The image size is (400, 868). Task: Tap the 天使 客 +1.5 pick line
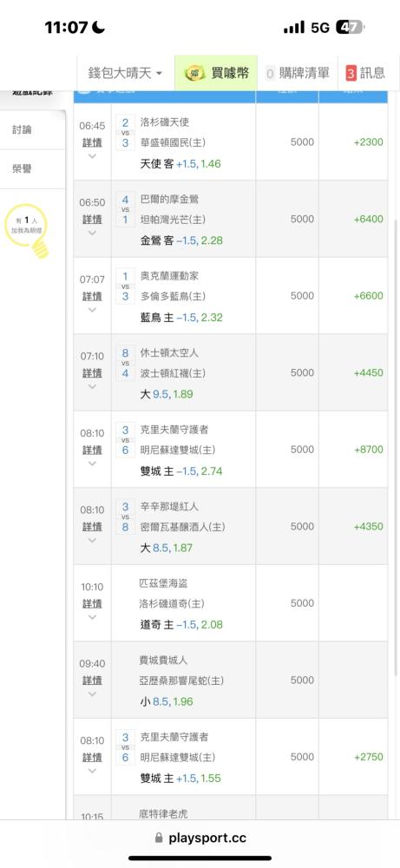(180, 163)
